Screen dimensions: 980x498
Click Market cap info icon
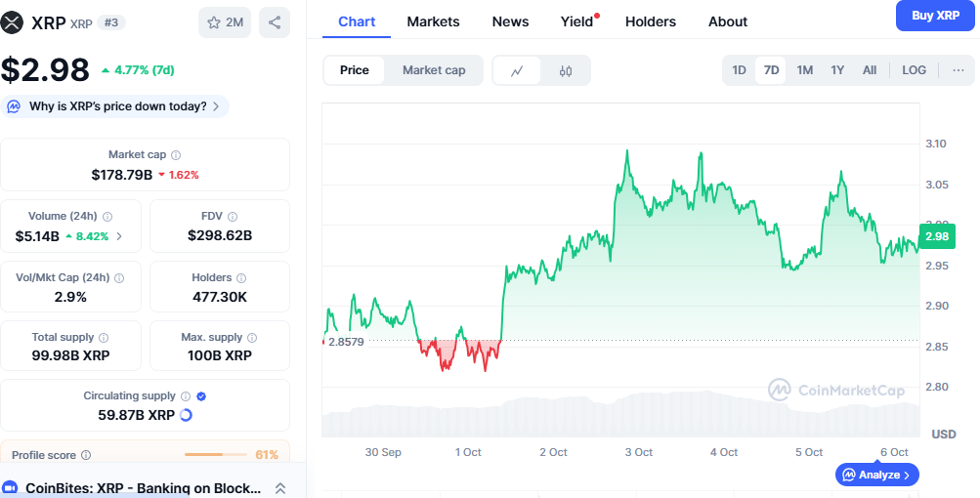pyautogui.click(x=176, y=155)
